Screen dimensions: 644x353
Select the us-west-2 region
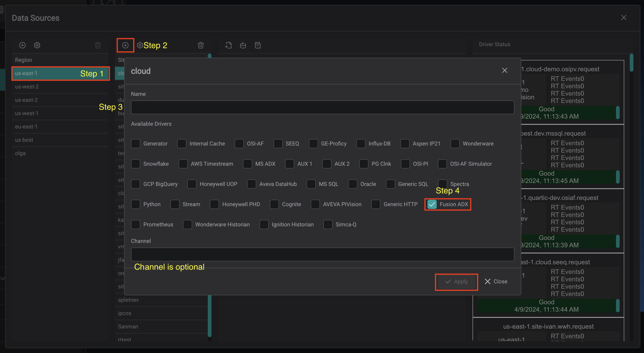tap(60, 87)
